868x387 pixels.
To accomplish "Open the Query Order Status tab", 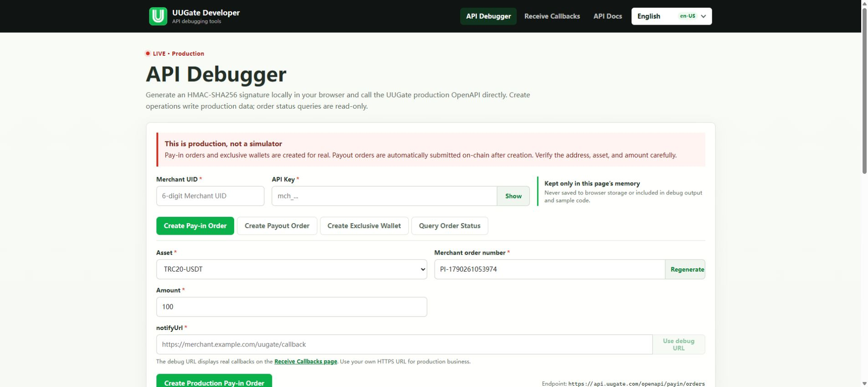I will tap(449, 226).
